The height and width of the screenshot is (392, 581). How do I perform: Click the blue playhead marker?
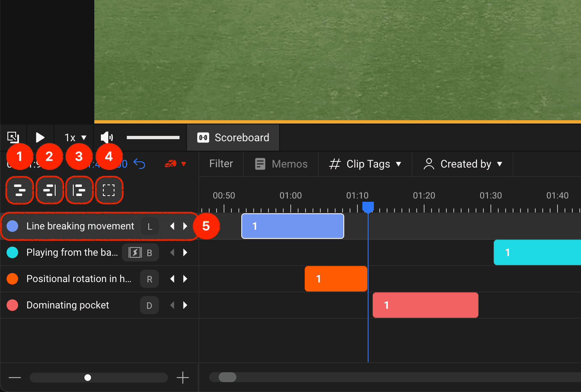[x=368, y=207]
